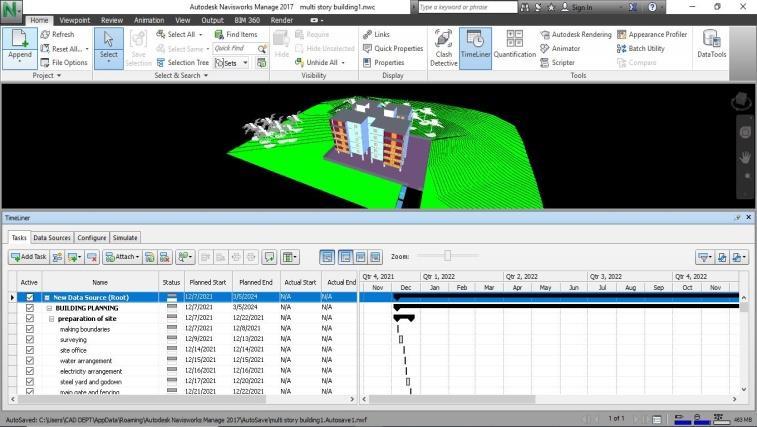Toggle Quick Properties display
Screen dimensions: 757x427
click(393, 48)
